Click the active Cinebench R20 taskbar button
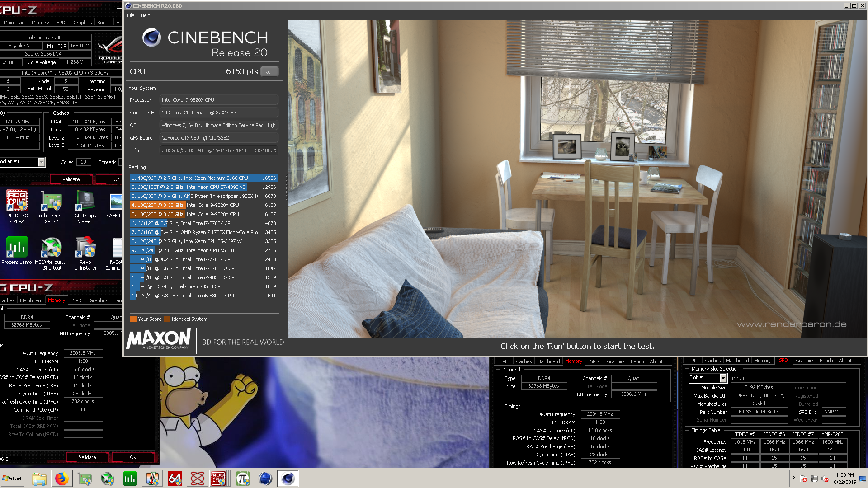The height and width of the screenshot is (488, 868). point(288,479)
